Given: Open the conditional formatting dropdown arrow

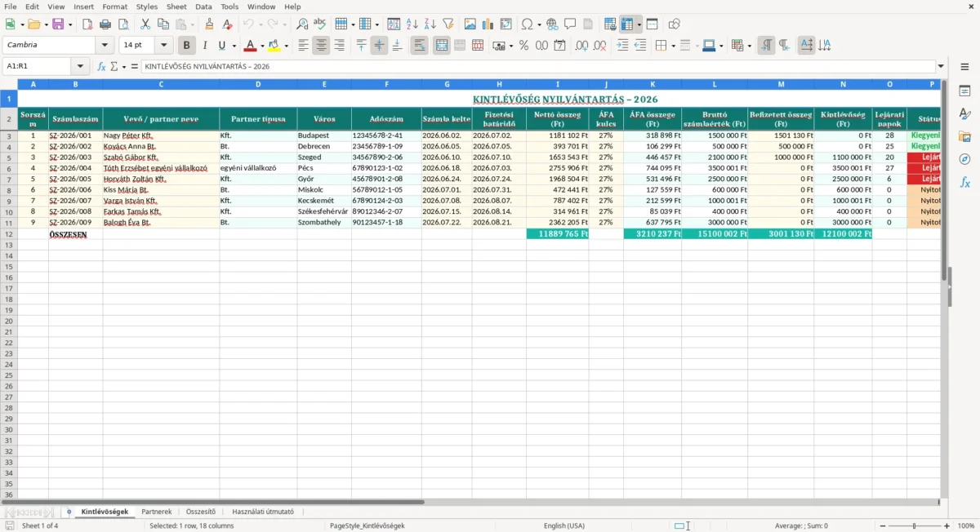Looking at the screenshot, I should coord(751,46).
